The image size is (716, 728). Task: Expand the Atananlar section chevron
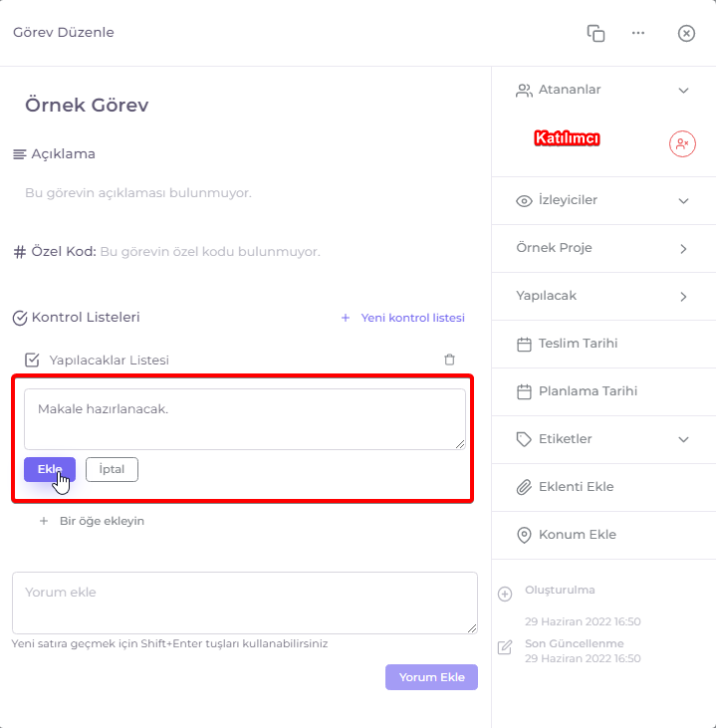click(683, 90)
